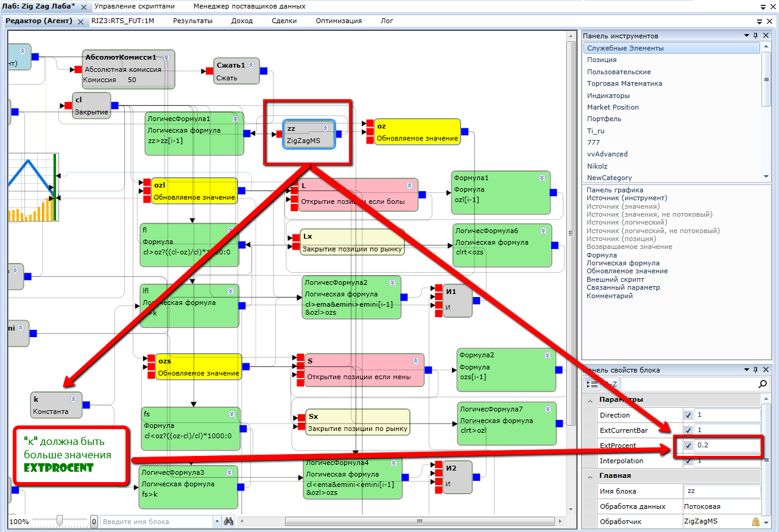779x532 pixels.
Task: Collapse the Главная properties section
Action: pos(590,476)
